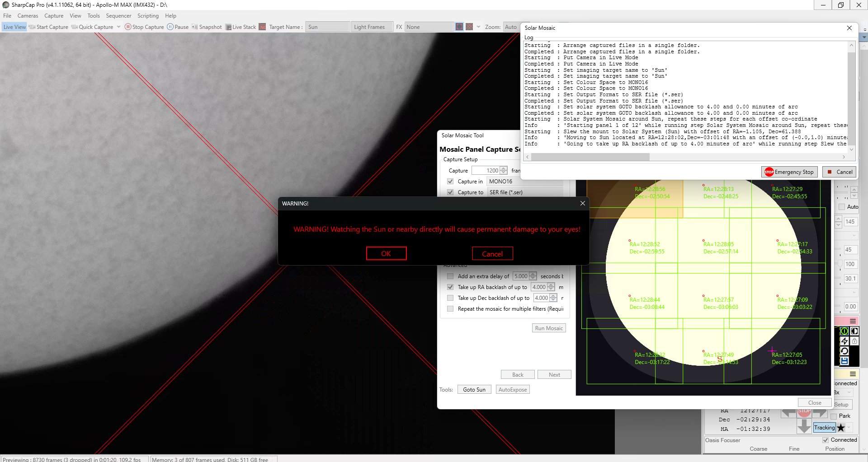The height and width of the screenshot is (462, 868).
Task: Click OK in the WARNING dialog
Action: (x=386, y=253)
